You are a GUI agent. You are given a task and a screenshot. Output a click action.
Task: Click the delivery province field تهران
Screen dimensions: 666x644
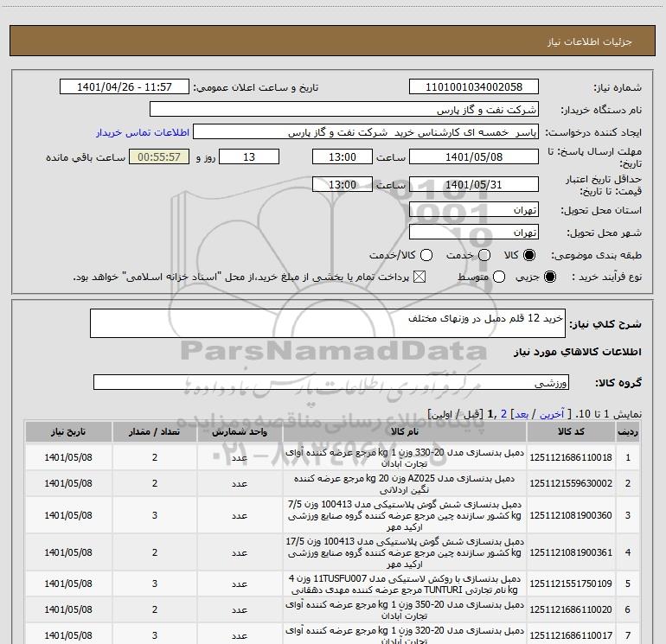tap(474, 209)
